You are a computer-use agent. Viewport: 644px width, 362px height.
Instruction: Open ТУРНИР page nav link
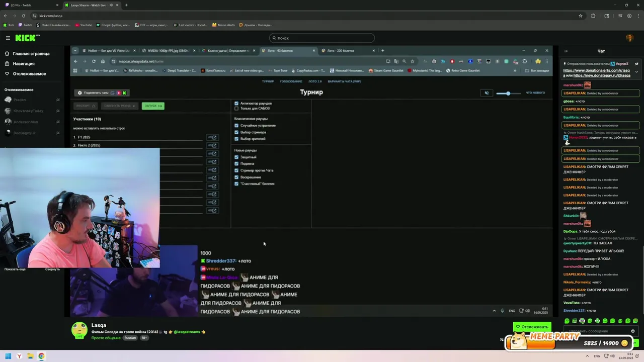[x=268, y=81]
